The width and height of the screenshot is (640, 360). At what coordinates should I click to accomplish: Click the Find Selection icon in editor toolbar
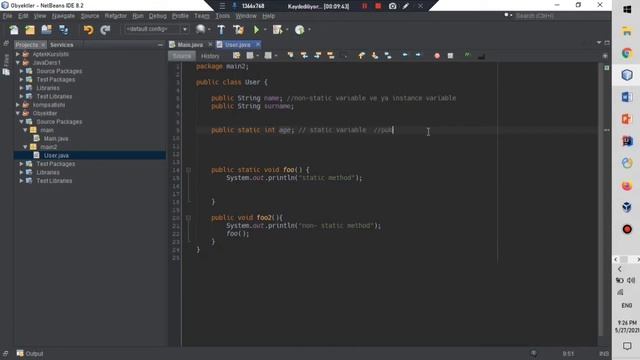290,56
